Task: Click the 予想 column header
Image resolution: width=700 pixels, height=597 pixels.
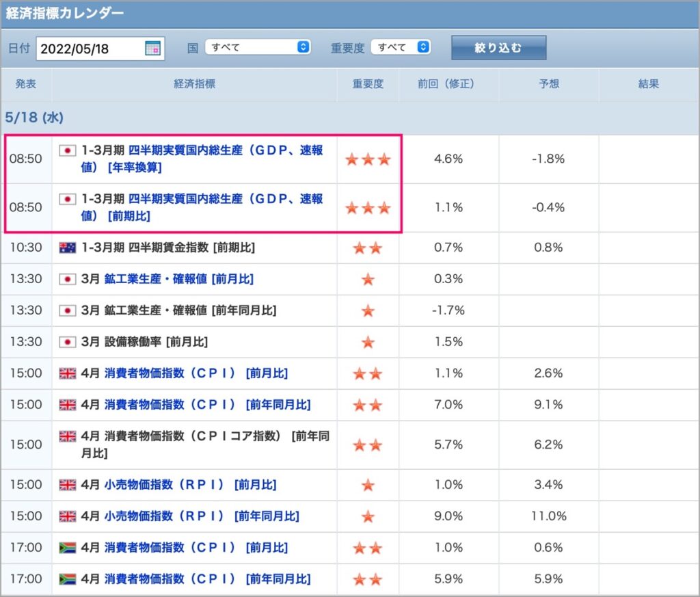Action: (549, 84)
